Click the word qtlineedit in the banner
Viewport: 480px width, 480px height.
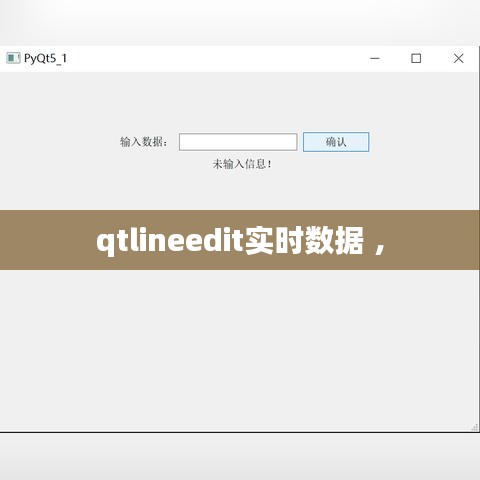pos(170,241)
